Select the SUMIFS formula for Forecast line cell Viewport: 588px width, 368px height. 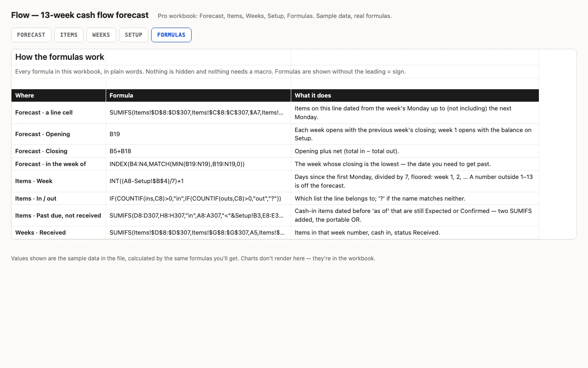(198, 113)
